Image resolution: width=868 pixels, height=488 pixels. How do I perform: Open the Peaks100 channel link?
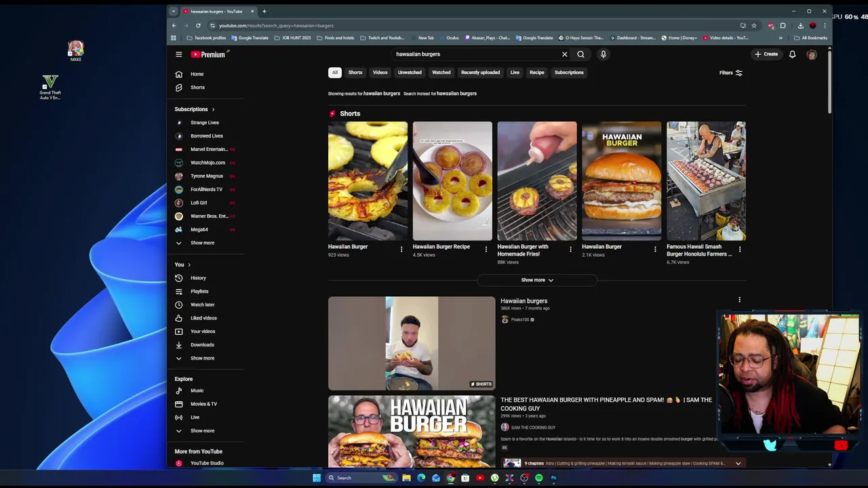tap(520, 319)
